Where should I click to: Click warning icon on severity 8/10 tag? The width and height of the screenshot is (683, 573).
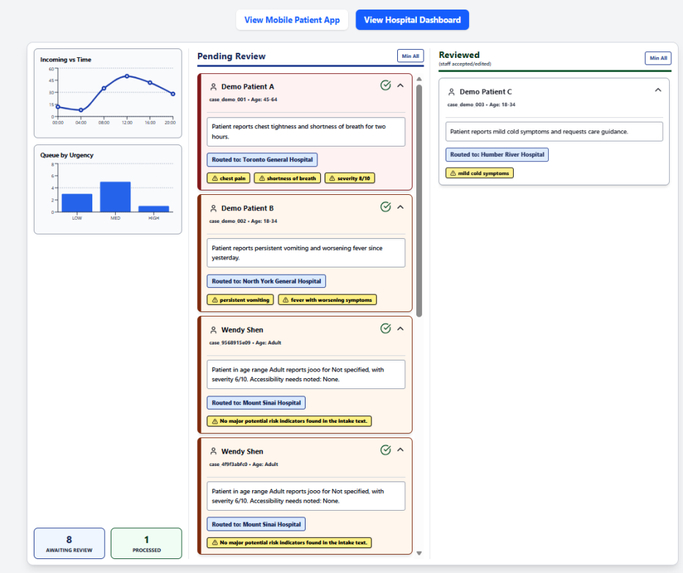coord(332,178)
